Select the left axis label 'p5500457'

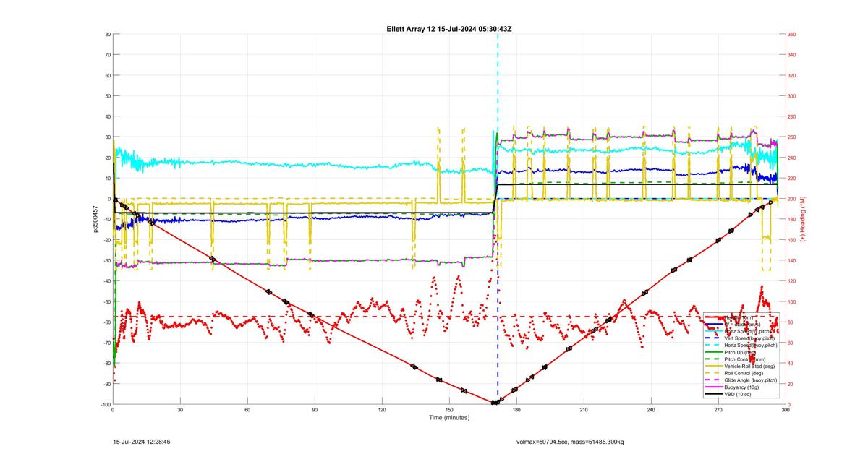point(95,219)
